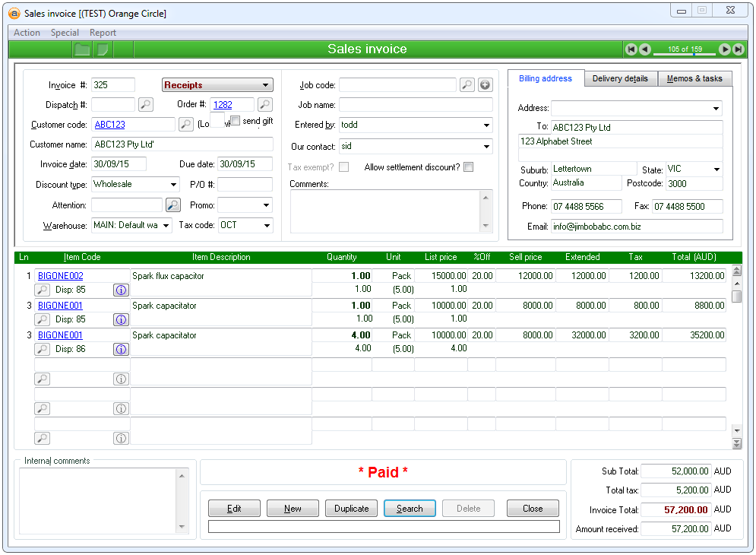The width and height of the screenshot is (756, 555).
Task: Open the Special menu
Action: pos(65,33)
